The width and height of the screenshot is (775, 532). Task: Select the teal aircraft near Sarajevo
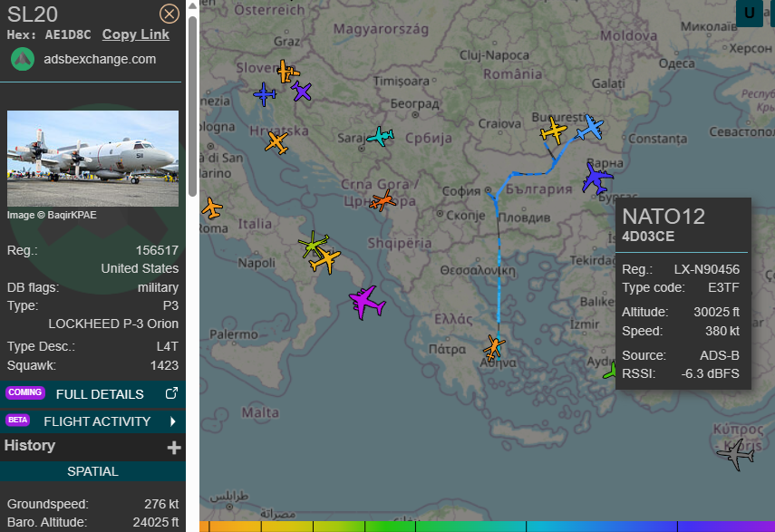coord(380,136)
